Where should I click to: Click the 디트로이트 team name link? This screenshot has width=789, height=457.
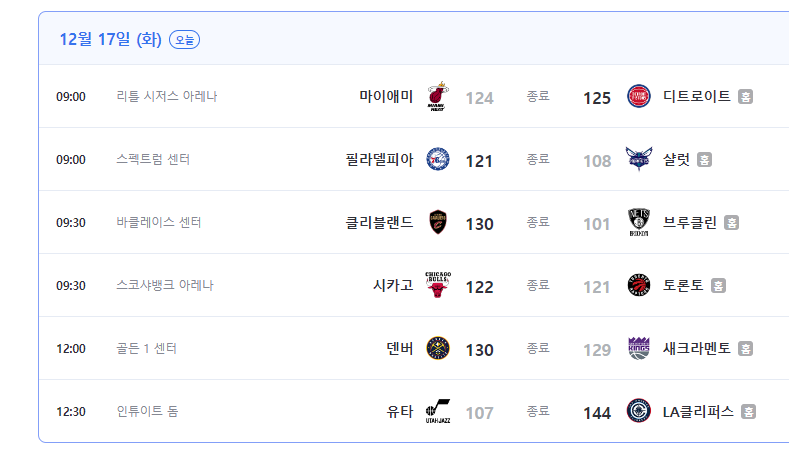click(x=696, y=96)
